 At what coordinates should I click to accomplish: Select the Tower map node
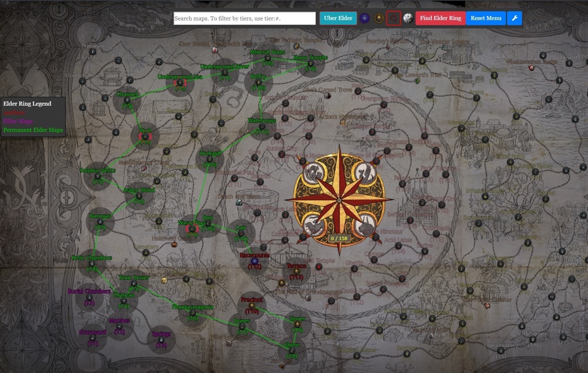(298, 325)
